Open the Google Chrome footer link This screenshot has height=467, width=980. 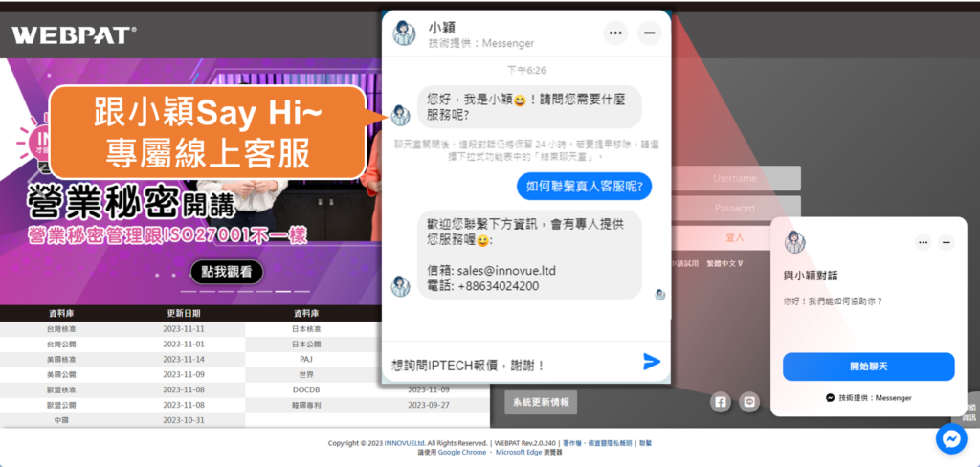460,452
